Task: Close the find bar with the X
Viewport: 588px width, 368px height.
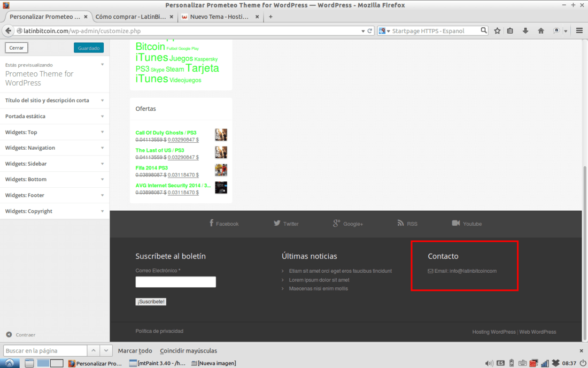Action: tap(581, 351)
